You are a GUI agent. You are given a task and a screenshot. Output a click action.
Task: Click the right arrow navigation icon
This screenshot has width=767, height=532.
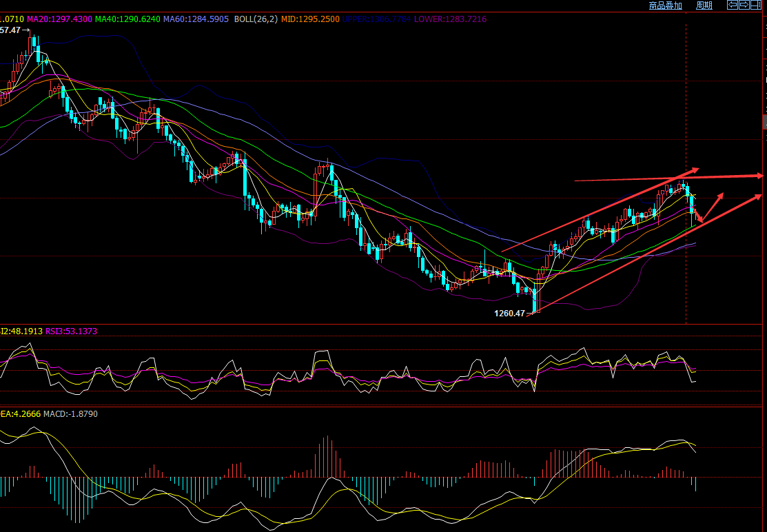tap(744, 5)
